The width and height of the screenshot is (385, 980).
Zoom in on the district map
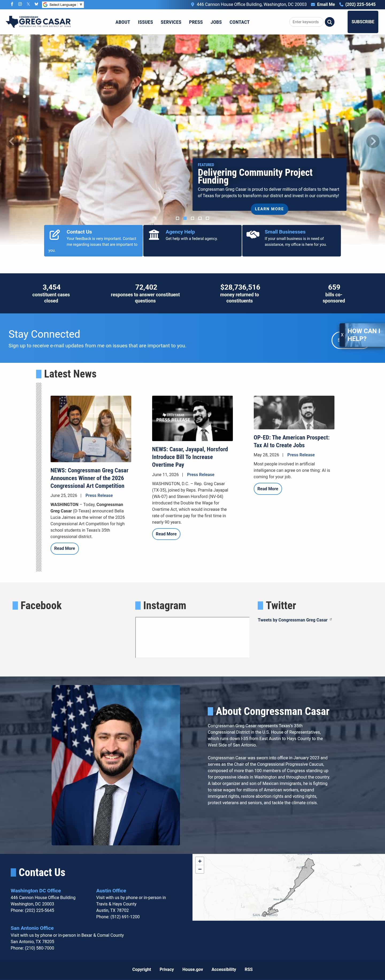tap(199, 861)
